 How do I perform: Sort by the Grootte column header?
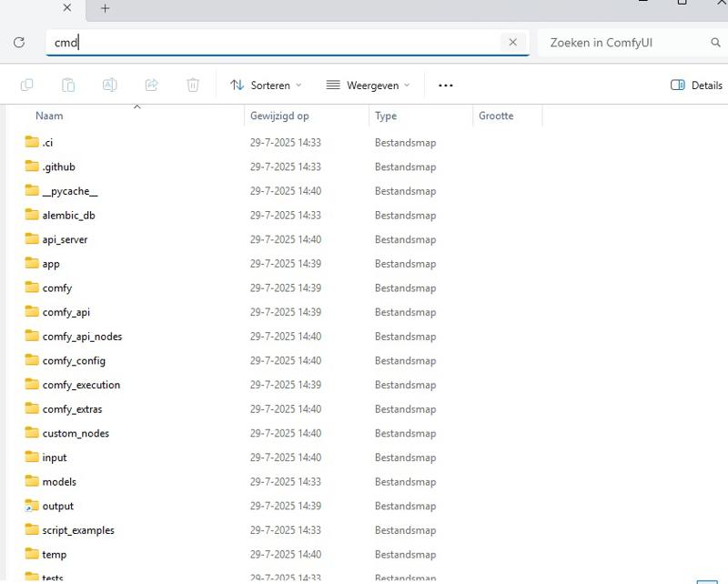pyautogui.click(x=496, y=116)
